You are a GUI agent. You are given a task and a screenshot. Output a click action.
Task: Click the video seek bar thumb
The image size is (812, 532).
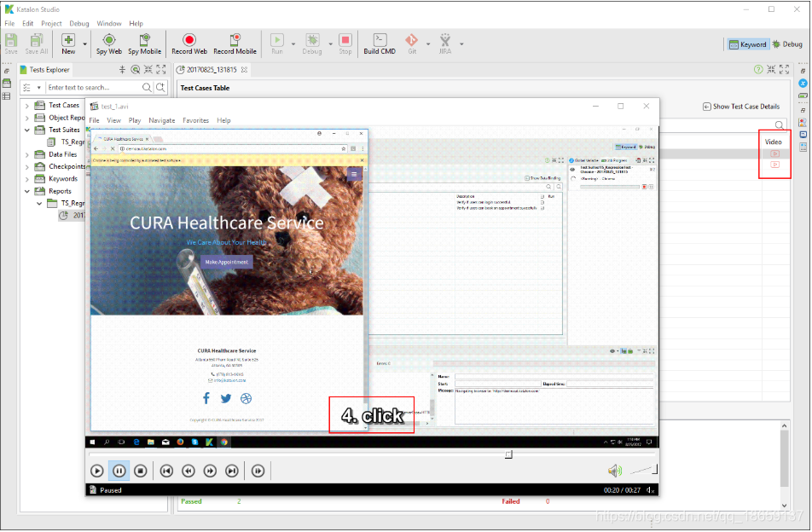pyautogui.click(x=508, y=454)
